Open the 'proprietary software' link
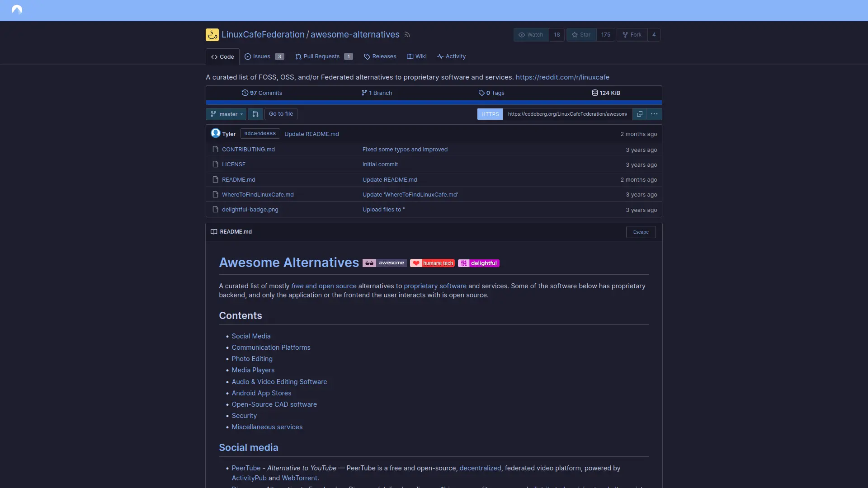 pos(435,286)
